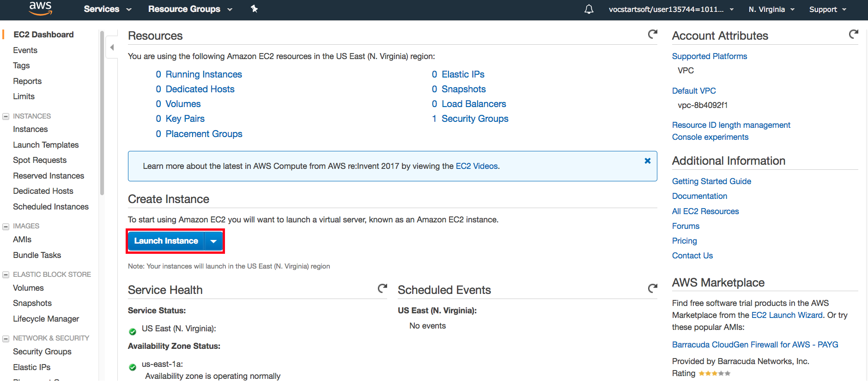Collapse the ELASTIC BLOCK STORE section

[x=6, y=275]
